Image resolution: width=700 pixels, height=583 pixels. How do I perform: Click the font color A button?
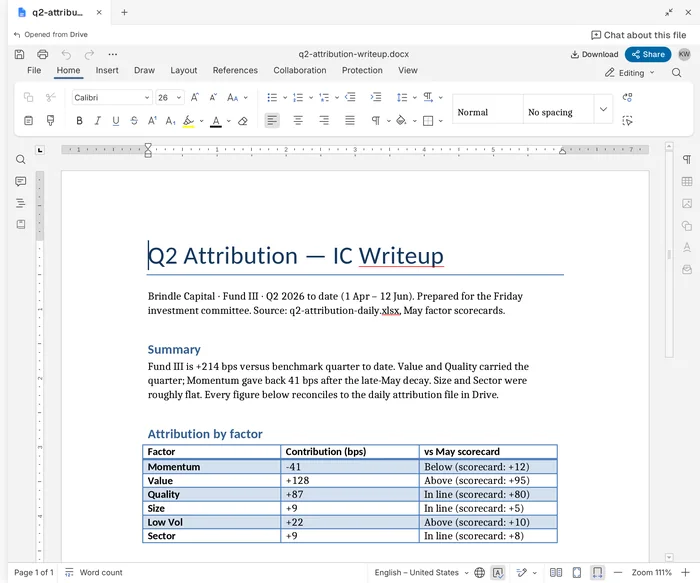[216, 121]
